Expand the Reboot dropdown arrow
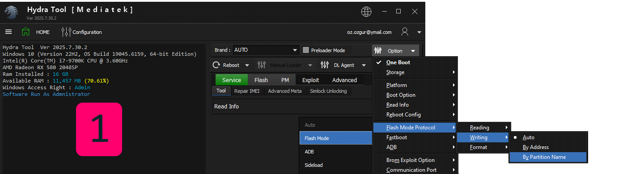This screenshot has height=174, width=644. 247,66
